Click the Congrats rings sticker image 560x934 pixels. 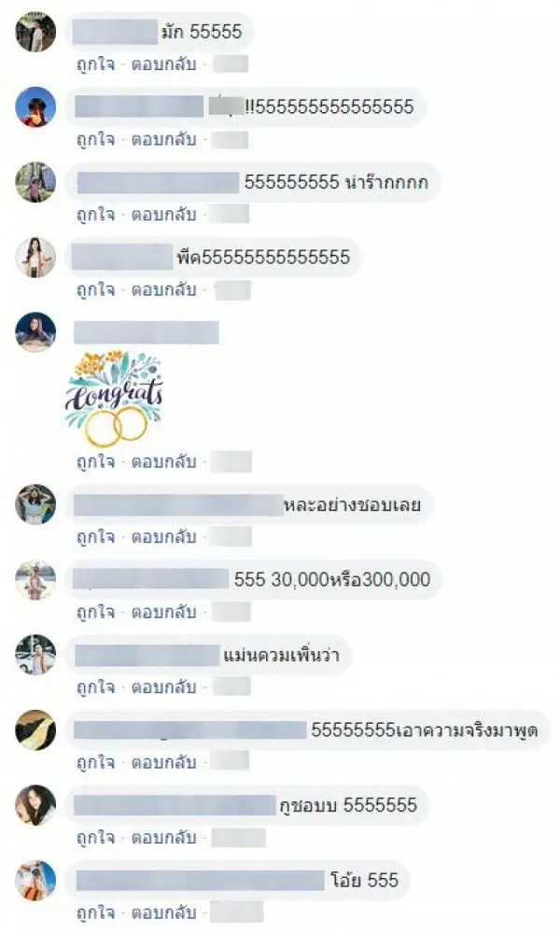[x=114, y=398]
